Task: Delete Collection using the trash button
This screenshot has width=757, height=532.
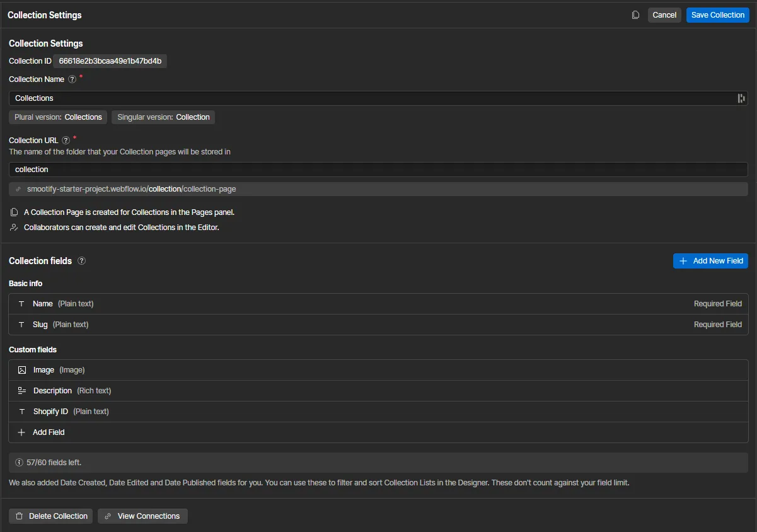Action: (x=51, y=516)
